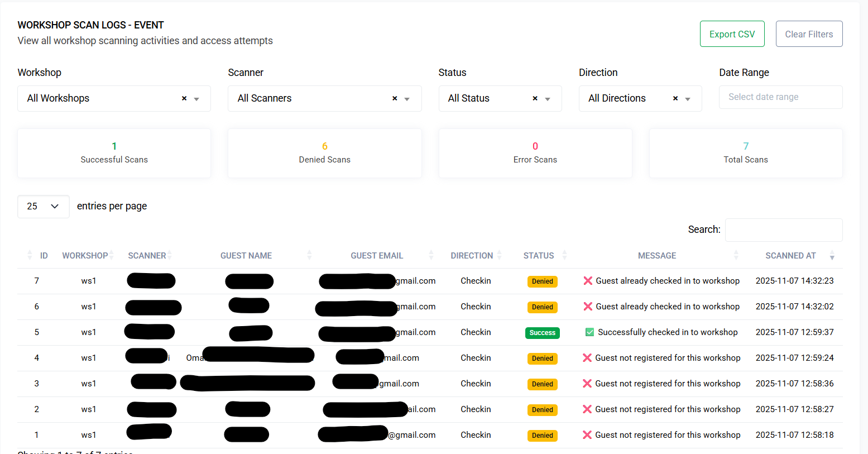The height and width of the screenshot is (454, 868).
Task: Click the green Success status badge
Action: click(542, 333)
